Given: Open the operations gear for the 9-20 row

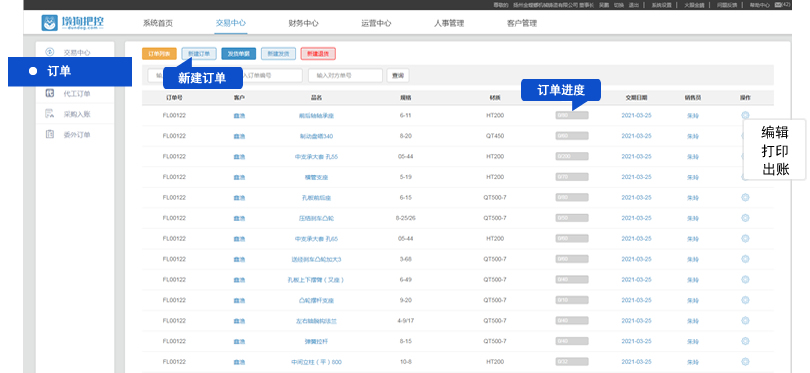Looking at the screenshot, I should [745, 300].
